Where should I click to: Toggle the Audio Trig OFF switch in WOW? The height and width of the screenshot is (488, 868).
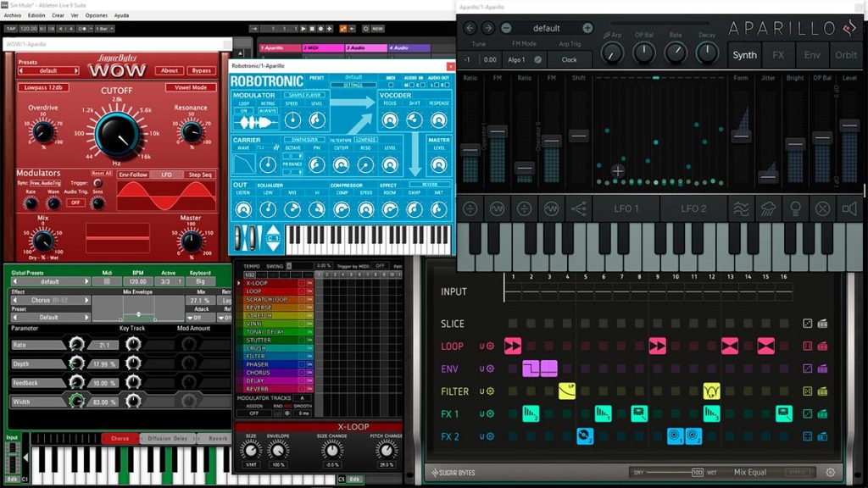(x=75, y=202)
